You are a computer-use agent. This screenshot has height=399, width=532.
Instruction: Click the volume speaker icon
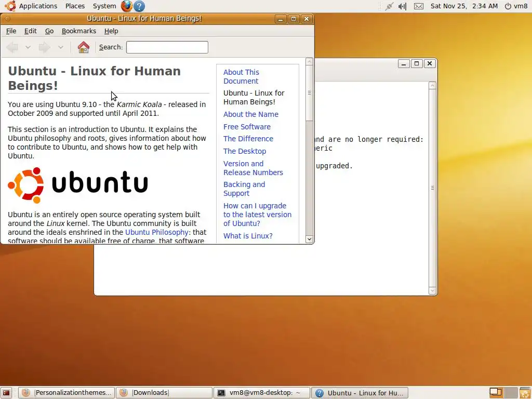[403, 6]
